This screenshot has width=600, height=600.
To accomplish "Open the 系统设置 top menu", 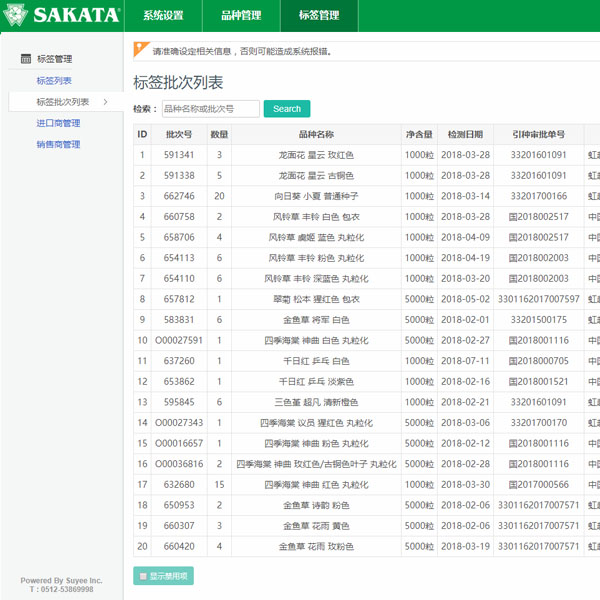I will coord(163,16).
